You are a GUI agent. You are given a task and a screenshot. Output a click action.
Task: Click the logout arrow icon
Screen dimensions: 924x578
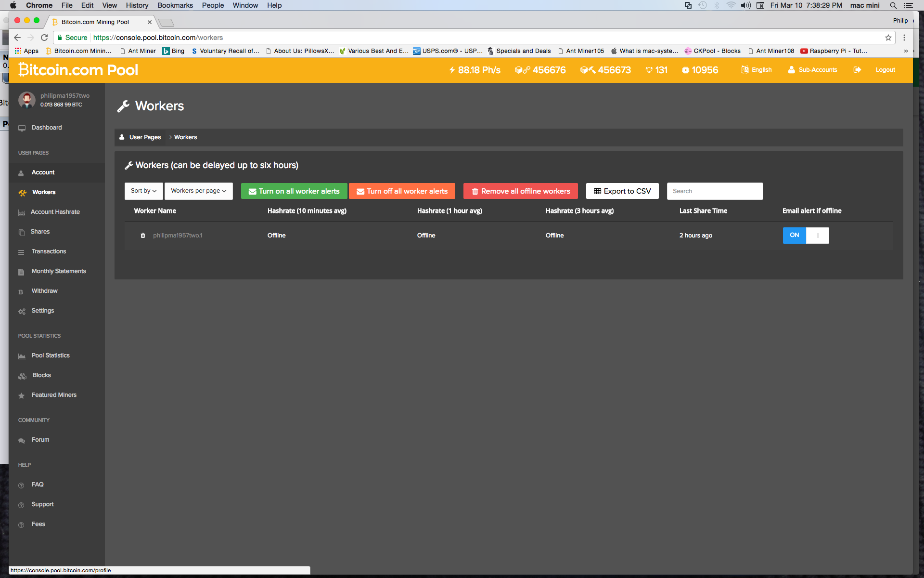[x=857, y=70]
